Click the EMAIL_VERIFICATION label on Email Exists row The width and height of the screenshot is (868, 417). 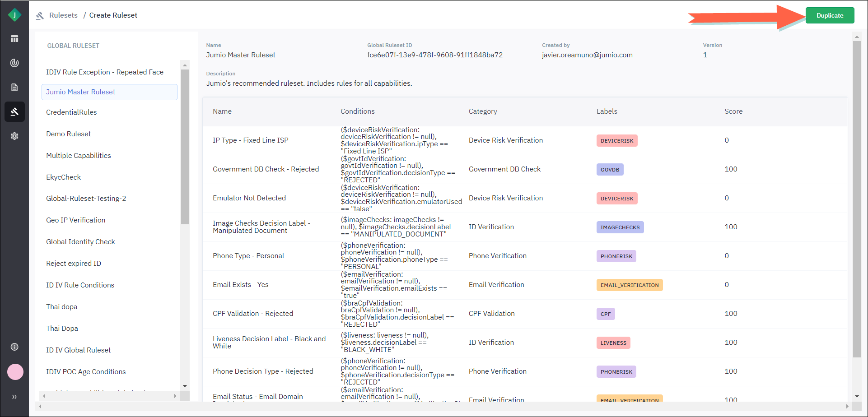[629, 285]
